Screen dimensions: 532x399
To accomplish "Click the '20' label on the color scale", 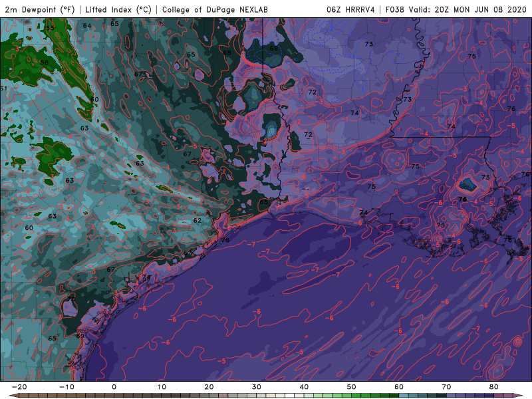I will (209, 387).
